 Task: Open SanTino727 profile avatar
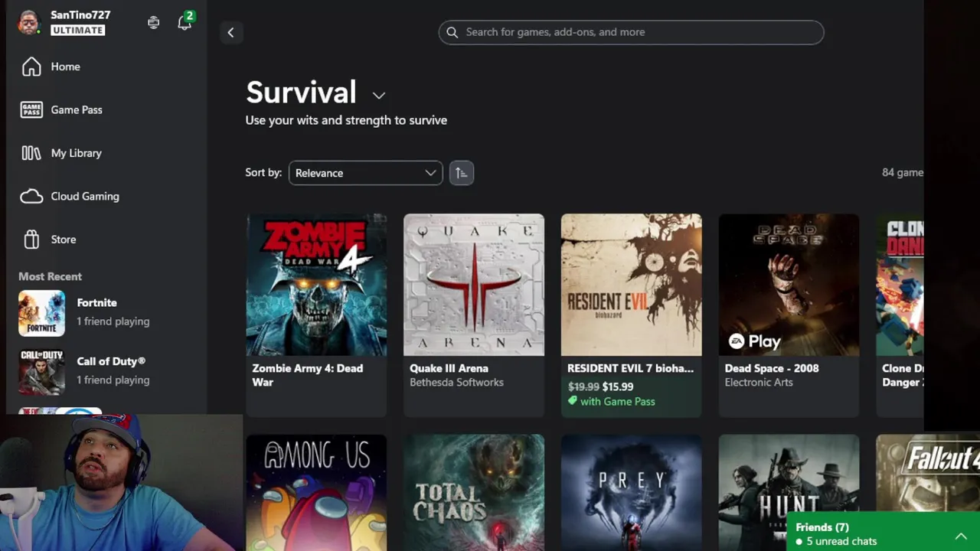[29, 22]
